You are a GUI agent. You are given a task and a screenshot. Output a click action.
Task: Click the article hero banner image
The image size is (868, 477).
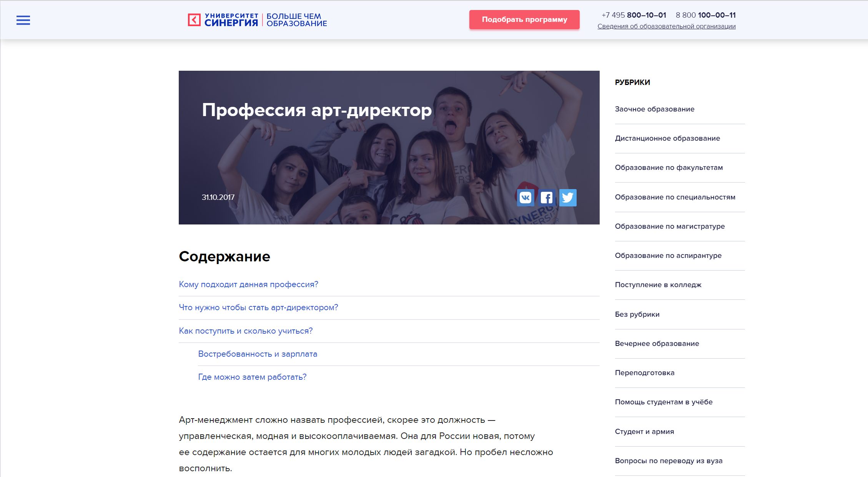(x=389, y=148)
